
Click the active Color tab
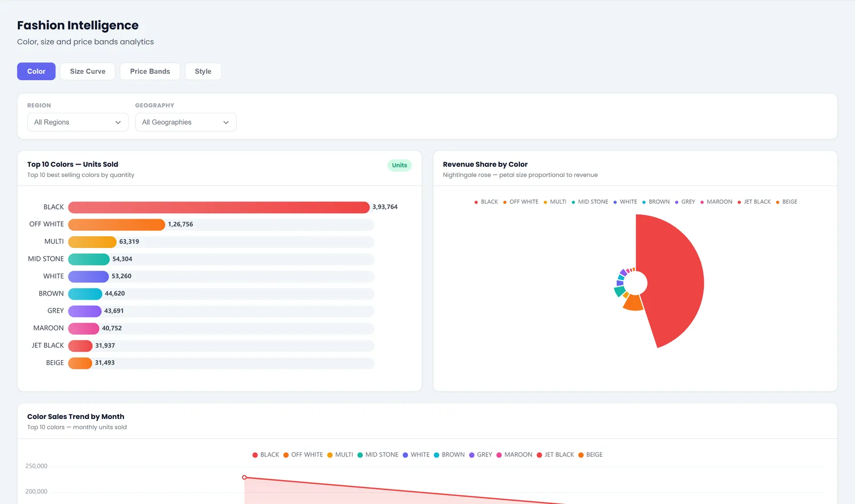click(36, 71)
